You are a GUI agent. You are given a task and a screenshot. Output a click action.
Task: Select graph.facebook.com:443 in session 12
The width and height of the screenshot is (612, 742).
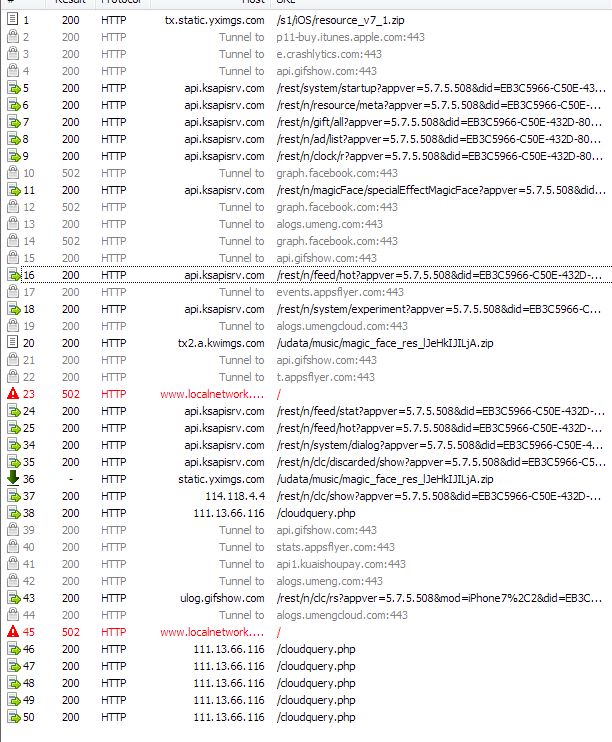point(337,207)
